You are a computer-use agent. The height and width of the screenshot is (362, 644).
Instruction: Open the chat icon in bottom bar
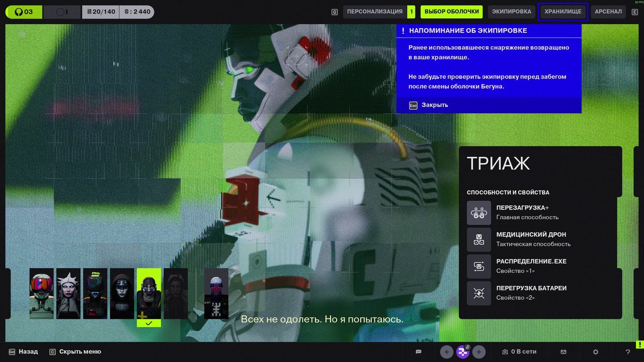(x=418, y=352)
